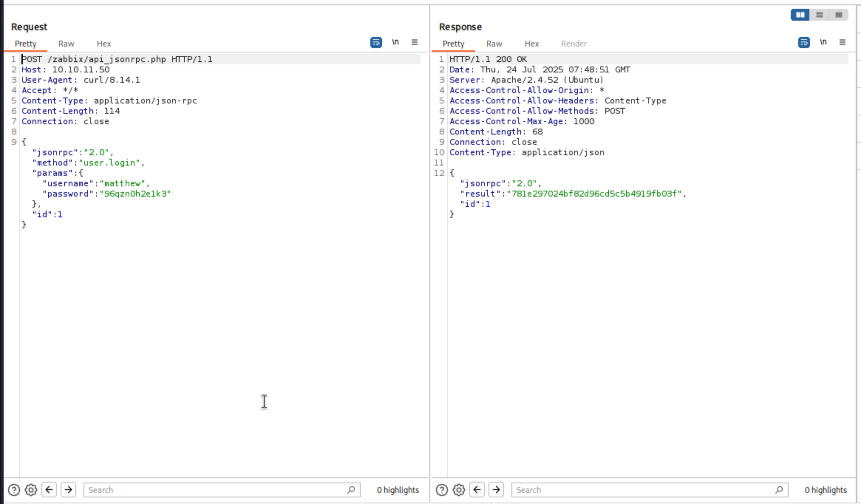Click Connection: close in request headers
This screenshot has width=861, height=504.
click(65, 121)
